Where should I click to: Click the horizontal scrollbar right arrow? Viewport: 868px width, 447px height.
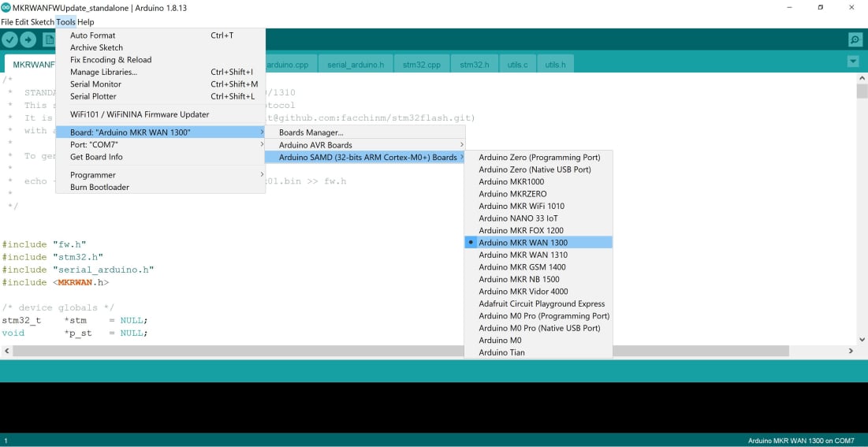(x=851, y=351)
